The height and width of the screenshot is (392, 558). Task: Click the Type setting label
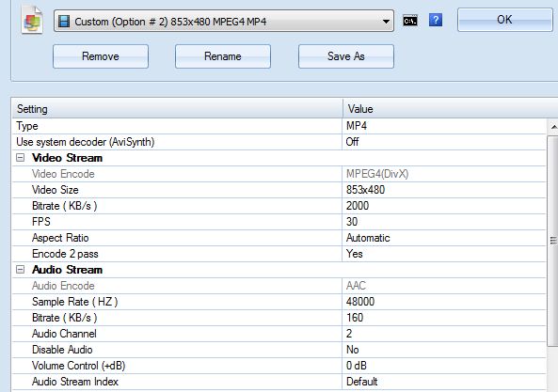tap(27, 126)
